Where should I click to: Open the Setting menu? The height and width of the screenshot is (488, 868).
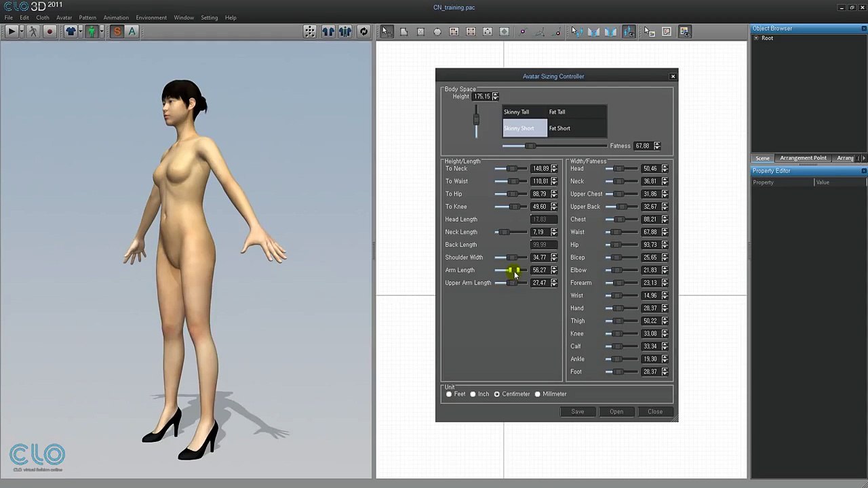(209, 18)
